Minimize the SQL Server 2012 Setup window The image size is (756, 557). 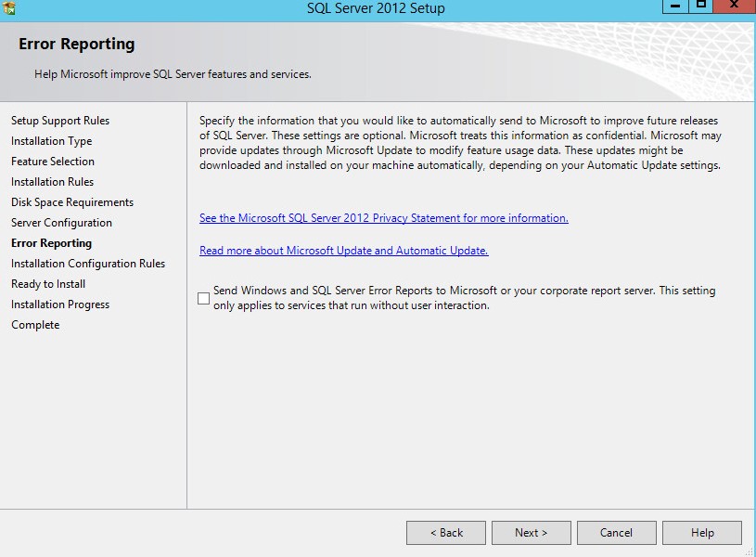675,6
